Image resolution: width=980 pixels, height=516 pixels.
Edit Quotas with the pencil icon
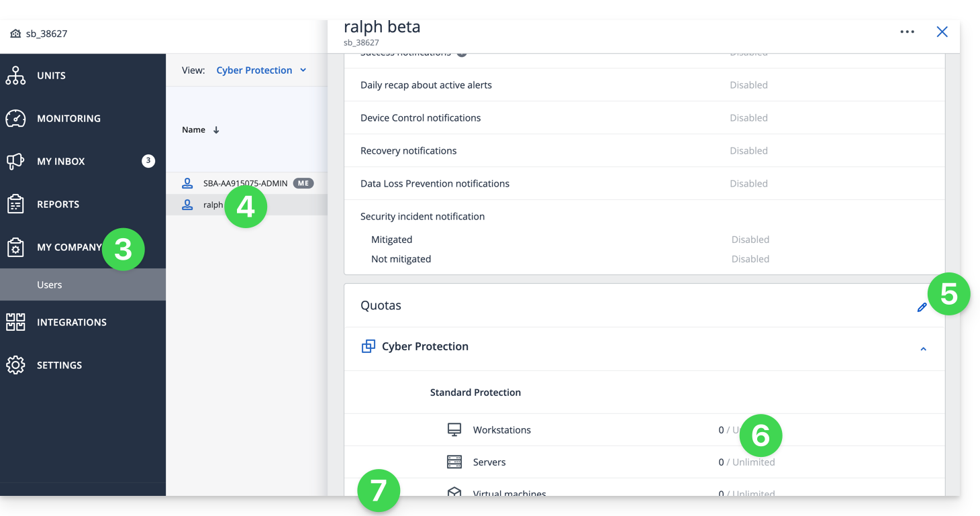(922, 307)
